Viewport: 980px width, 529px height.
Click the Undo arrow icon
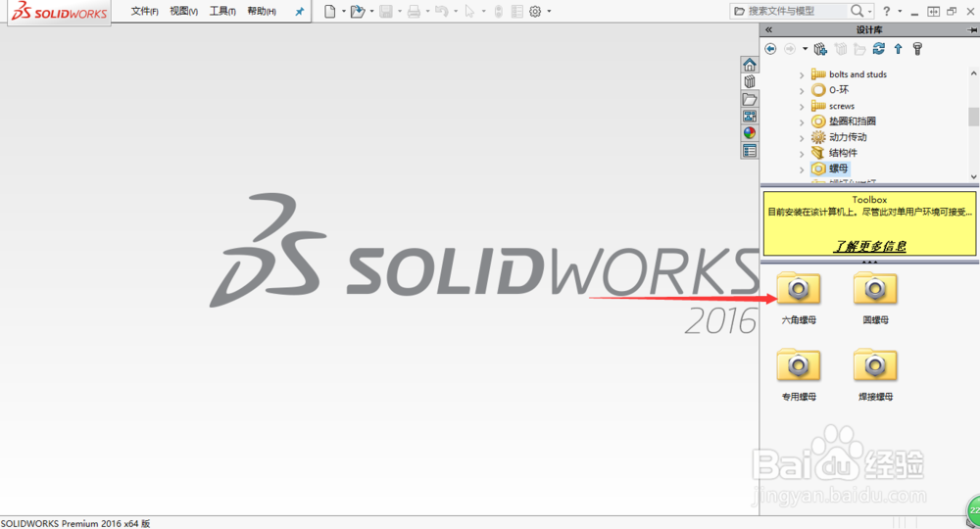[x=441, y=11]
